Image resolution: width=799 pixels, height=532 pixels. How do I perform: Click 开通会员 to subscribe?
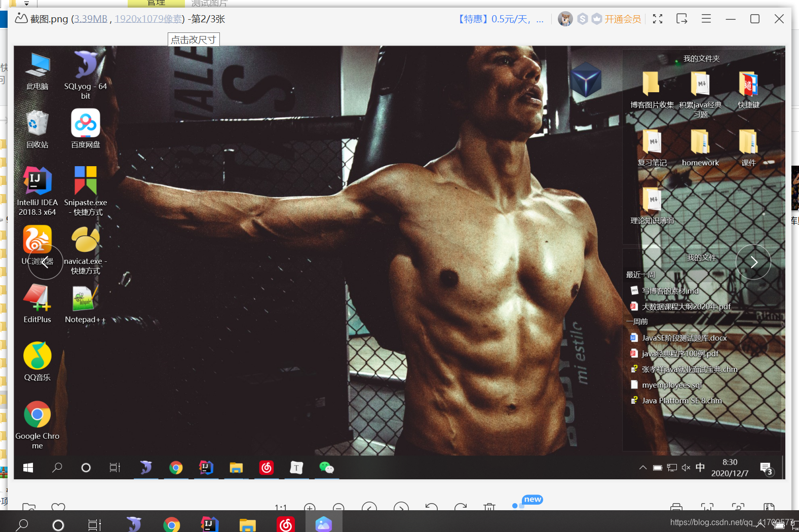(623, 19)
